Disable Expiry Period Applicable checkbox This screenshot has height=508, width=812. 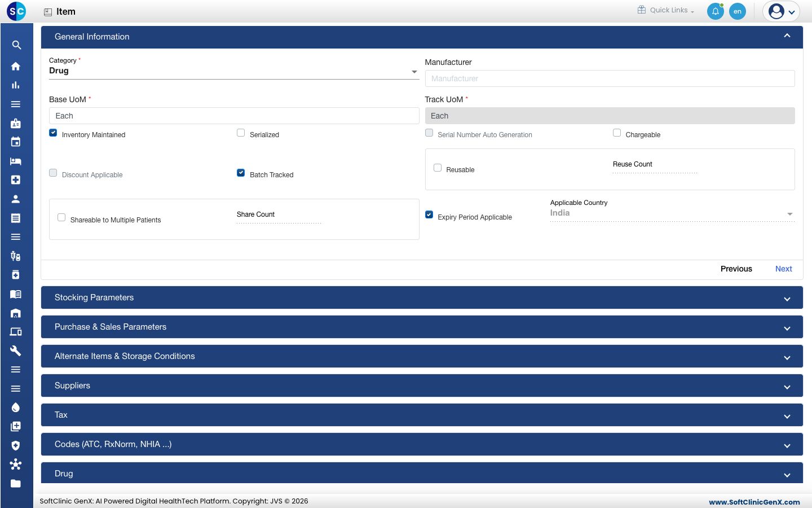pos(429,214)
